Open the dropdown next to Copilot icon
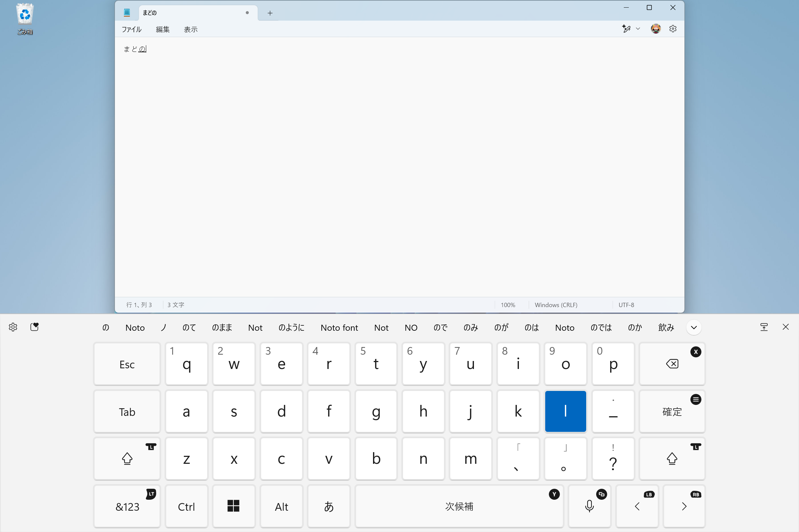Image resolution: width=799 pixels, height=532 pixels. pyautogui.click(x=638, y=29)
